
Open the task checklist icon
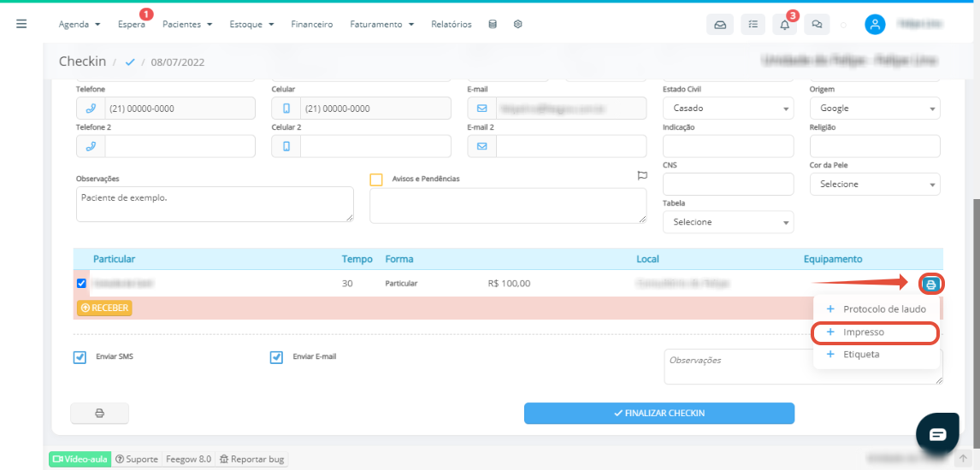click(753, 24)
